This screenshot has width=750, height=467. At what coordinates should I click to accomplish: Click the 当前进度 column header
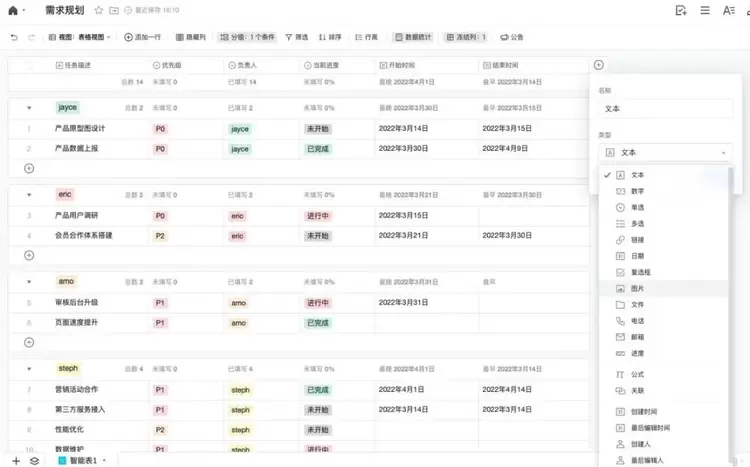pos(321,65)
